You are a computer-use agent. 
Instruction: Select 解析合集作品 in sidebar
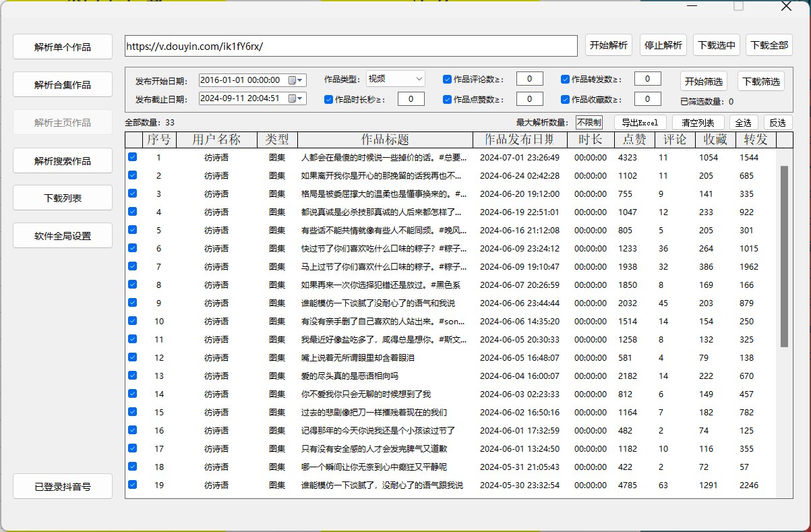[63, 85]
